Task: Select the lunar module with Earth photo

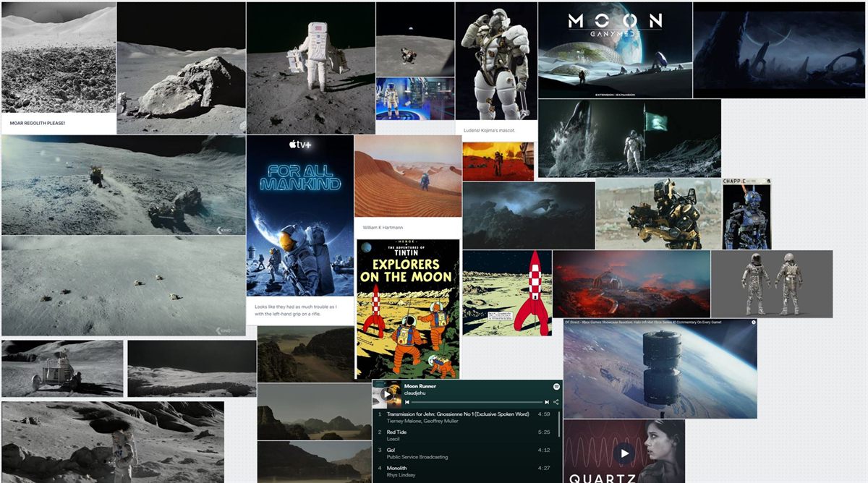Action: [414, 39]
